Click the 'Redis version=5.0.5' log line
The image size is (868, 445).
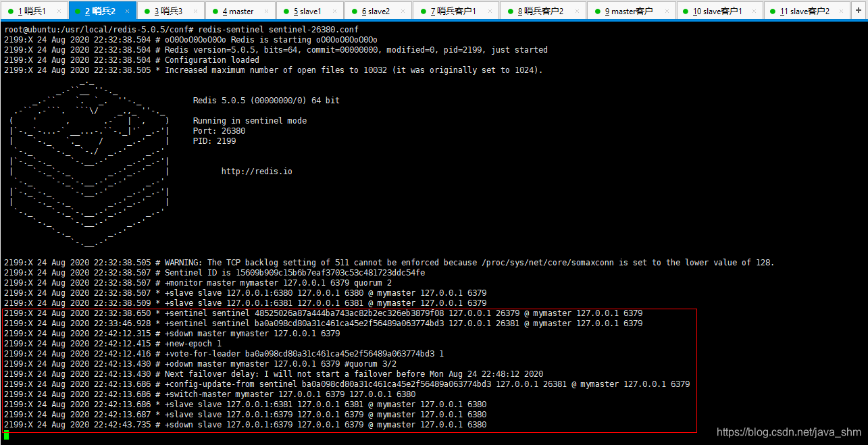click(276, 50)
